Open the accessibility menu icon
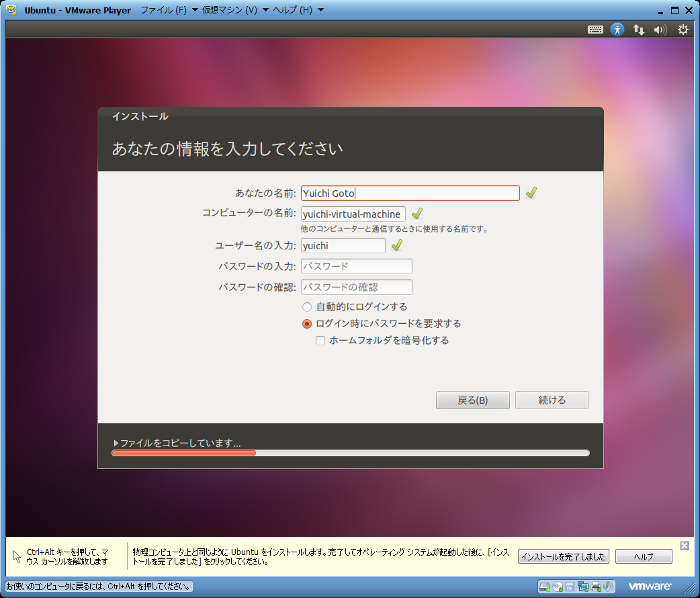This screenshot has width=700, height=598. [x=617, y=29]
